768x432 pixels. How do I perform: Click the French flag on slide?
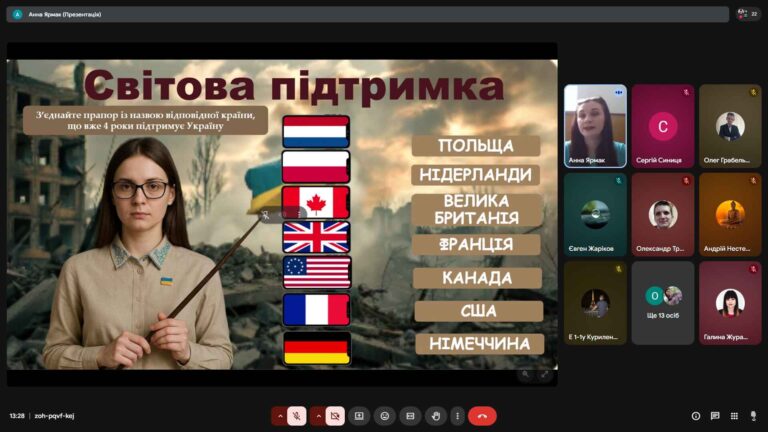(x=317, y=310)
